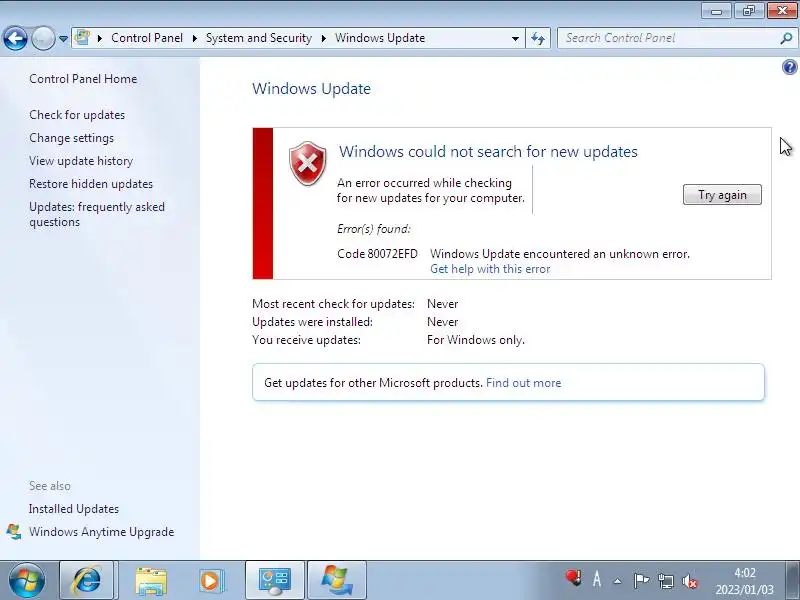Switch to Control Panel taskbar button
This screenshot has width=800, height=600.
[x=275, y=581]
